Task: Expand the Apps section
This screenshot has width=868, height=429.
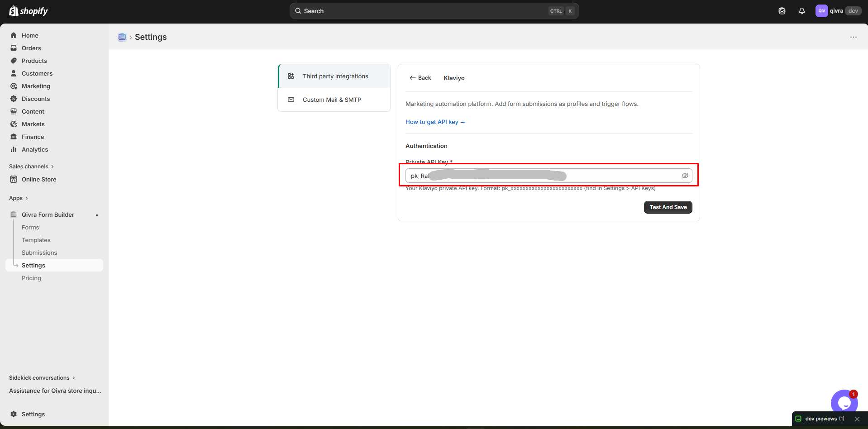Action: pyautogui.click(x=19, y=198)
